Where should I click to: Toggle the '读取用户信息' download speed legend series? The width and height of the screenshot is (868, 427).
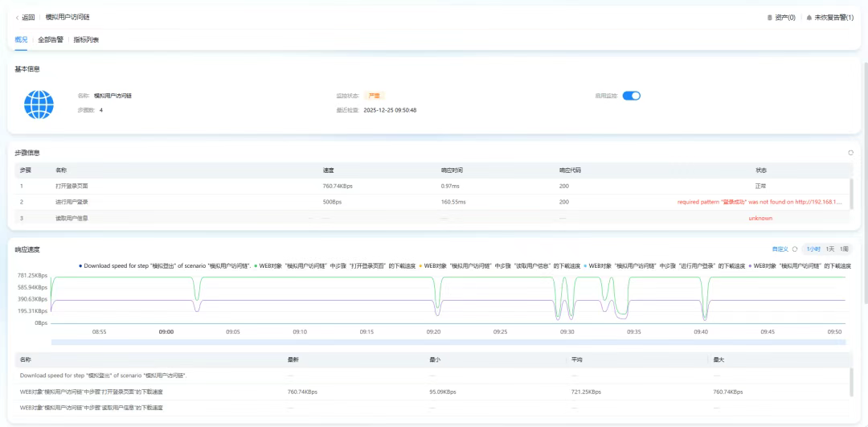[502, 265]
